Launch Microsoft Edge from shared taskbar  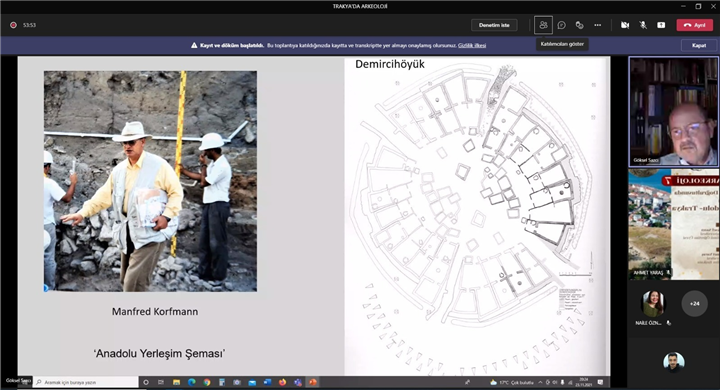coord(191,382)
